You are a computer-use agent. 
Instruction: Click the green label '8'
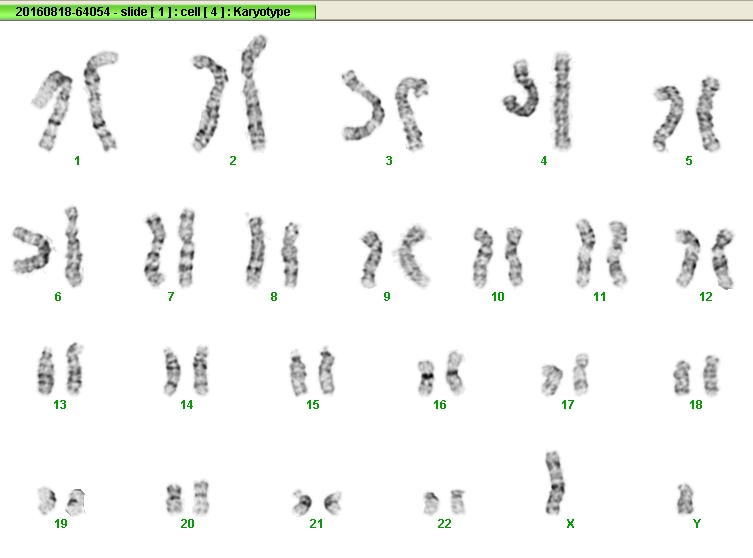(274, 297)
